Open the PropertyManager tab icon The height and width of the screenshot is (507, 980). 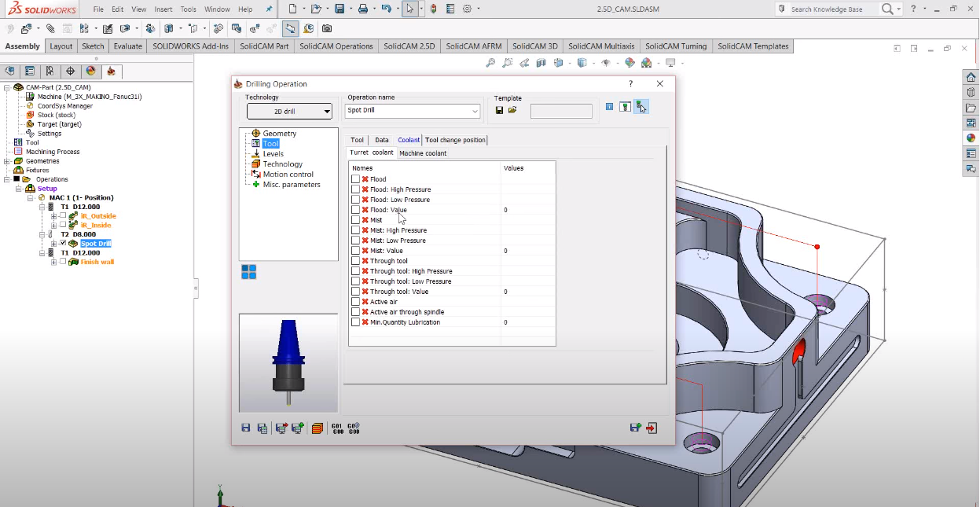30,71
